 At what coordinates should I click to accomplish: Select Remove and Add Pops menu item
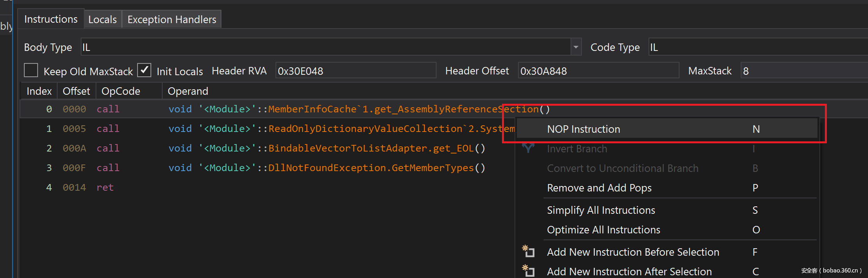599,188
